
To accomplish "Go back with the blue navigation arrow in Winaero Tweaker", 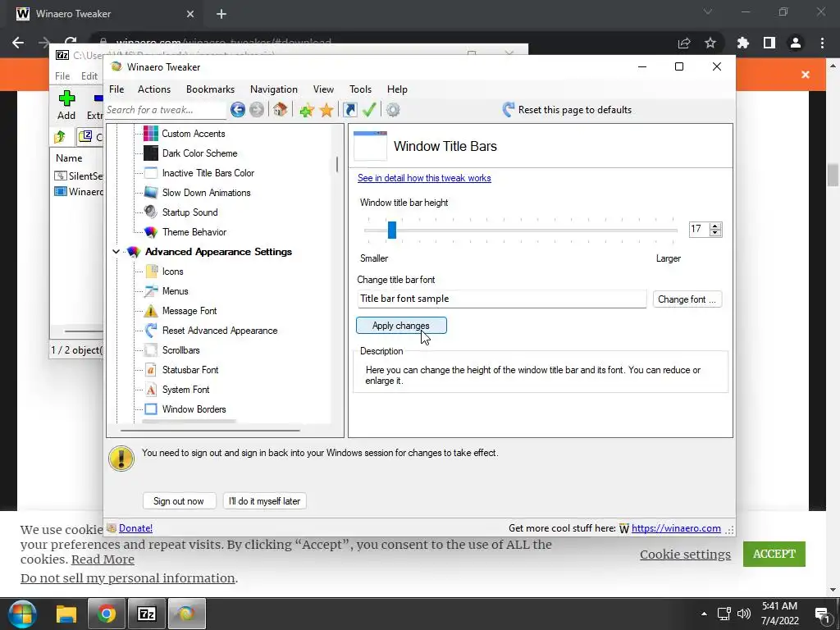I will pos(238,110).
